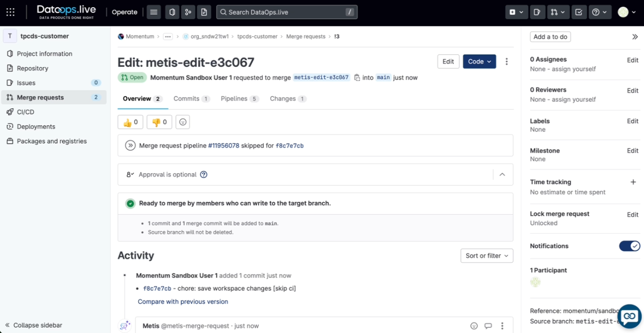Open the create new plus dropdown

[x=516, y=12]
